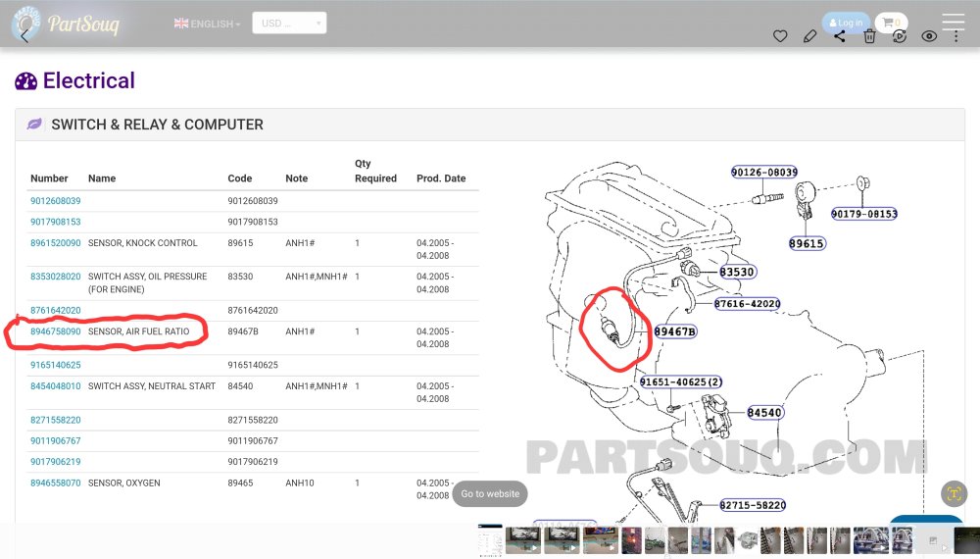Click the 'SENSOR, AIR FUEL RATIO' name text

tap(139, 331)
